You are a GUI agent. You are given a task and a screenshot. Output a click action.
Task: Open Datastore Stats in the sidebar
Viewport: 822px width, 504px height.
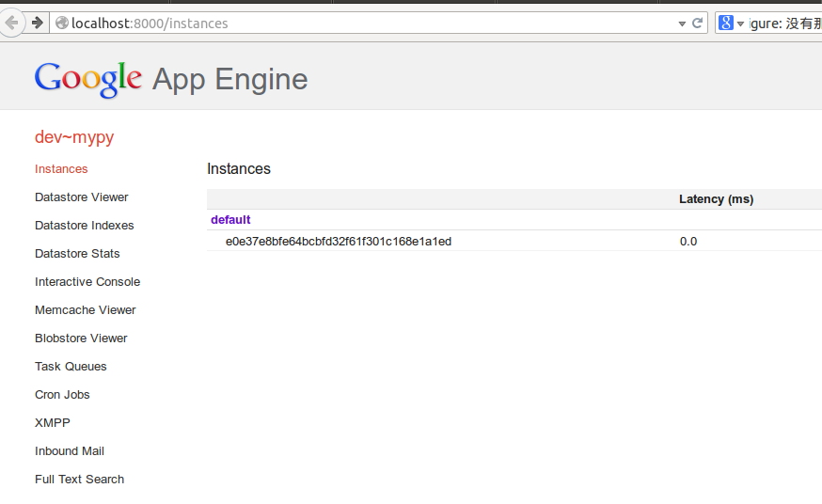click(x=77, y=254)
